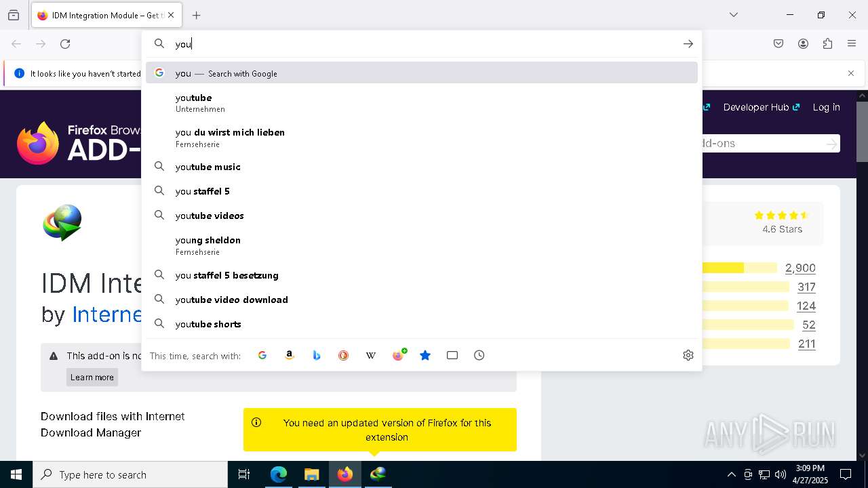Open the 124 three-star reviews link
The image size is (868, 488).
[x=806, y=306]
